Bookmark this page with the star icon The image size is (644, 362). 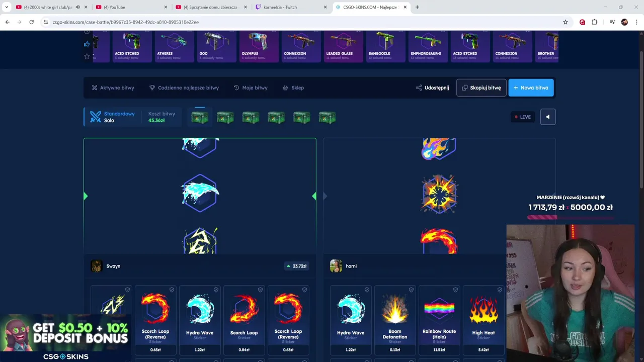[566, 22]
